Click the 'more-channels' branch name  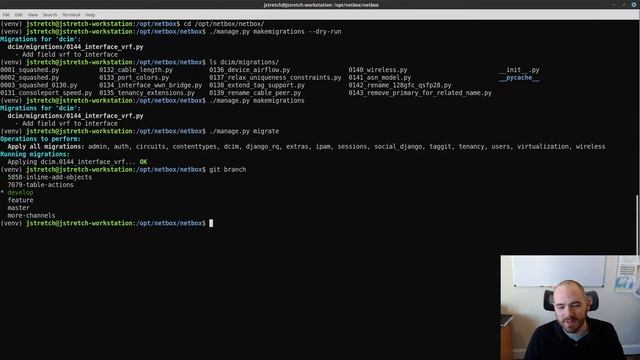pyautogui.click(x=31, y=216)
